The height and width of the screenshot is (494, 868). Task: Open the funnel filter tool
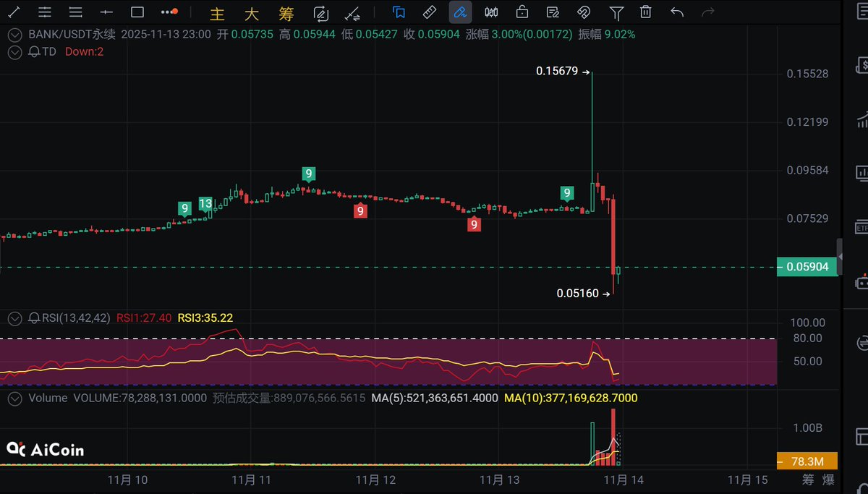[x=616, y=12]
